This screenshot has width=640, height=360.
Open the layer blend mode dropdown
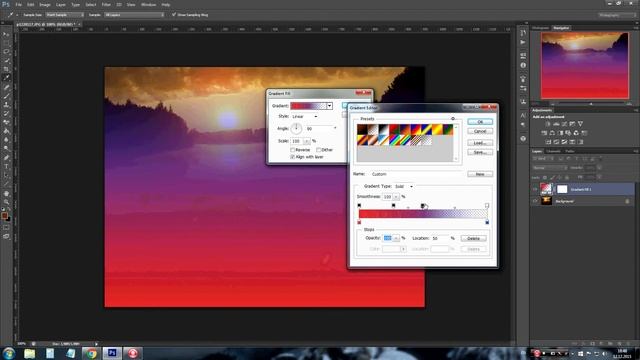(x=550, y=168)
